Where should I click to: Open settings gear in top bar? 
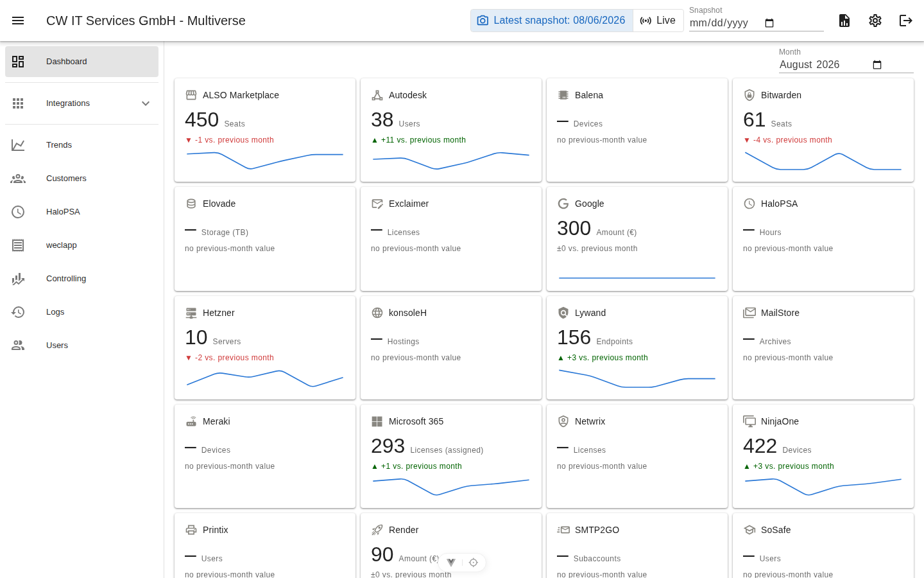click(875, 21)
